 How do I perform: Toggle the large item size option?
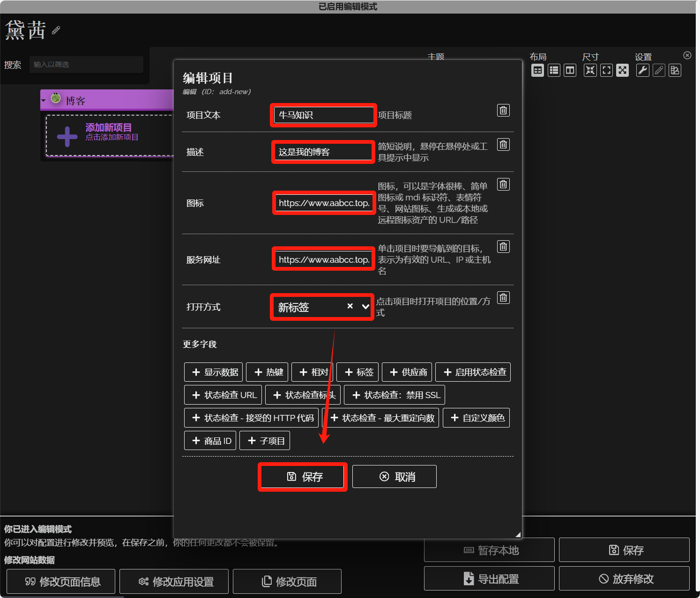click(622, 71)
